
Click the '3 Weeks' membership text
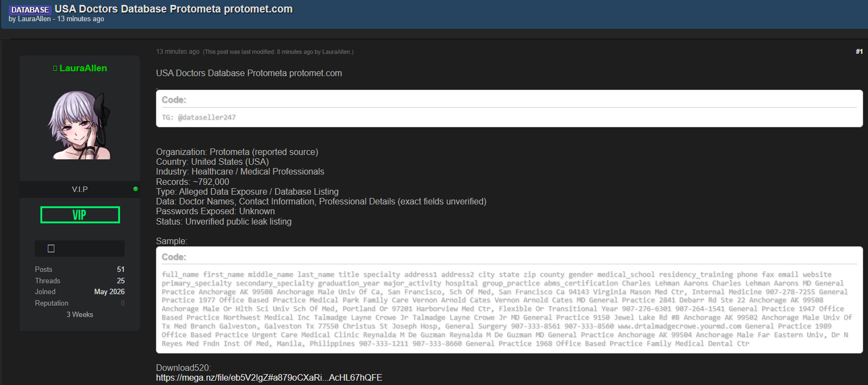pos(80,314)
